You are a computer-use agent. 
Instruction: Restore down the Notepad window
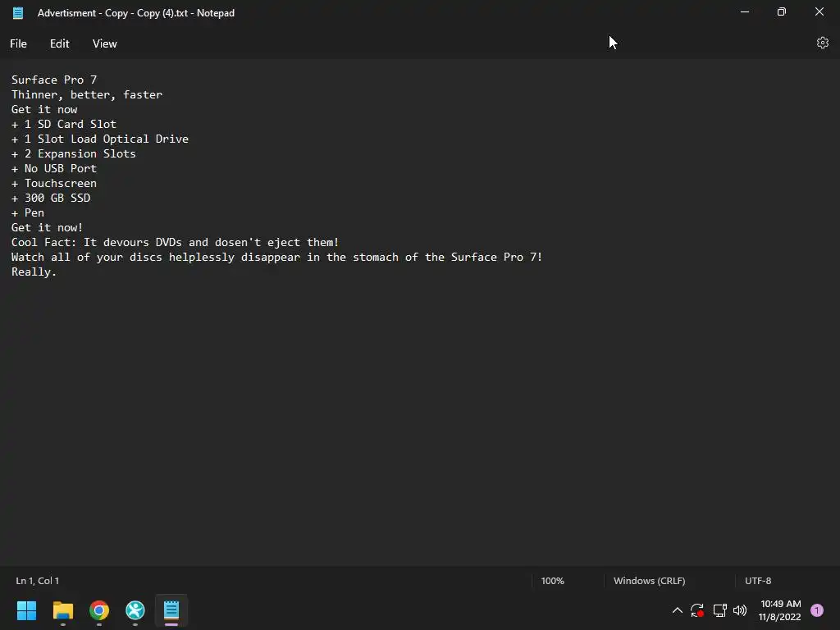782,11
